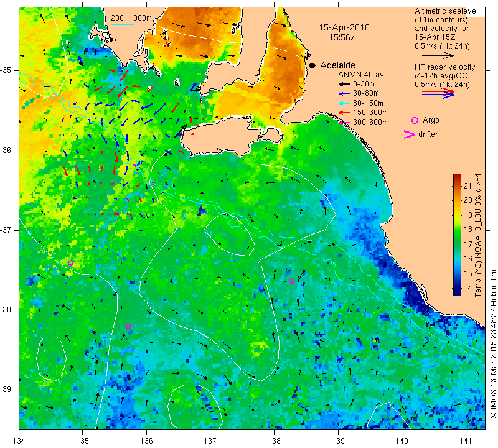The image size is (498, 448).
Task: Click the 16 colorbar tick label
Action: coord(468,259)
